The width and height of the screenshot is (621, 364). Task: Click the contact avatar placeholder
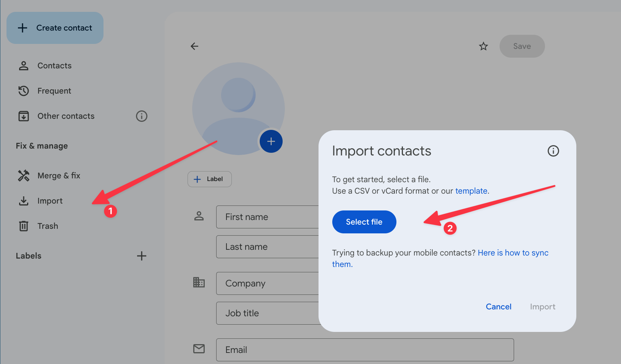[x=238, y=108]
